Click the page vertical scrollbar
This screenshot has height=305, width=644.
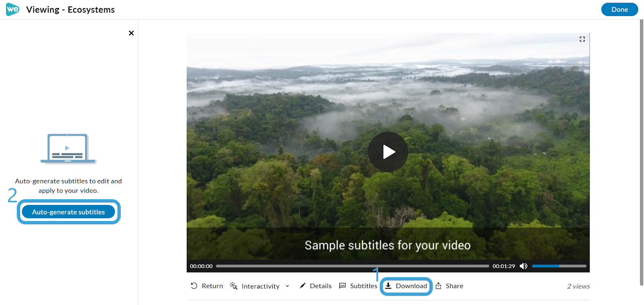pyautogui.click(x=642, y=153)
